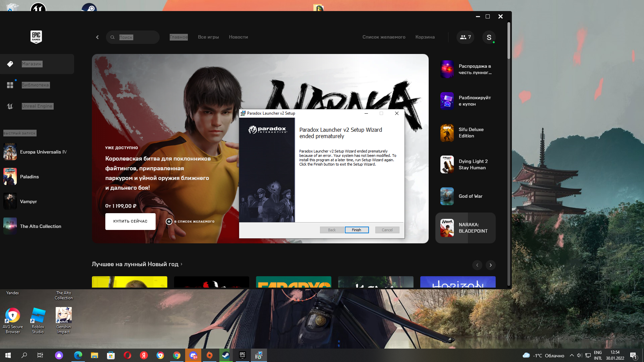This screenshot has width=644, height=362.
Task: Open Task View from the taskbar
Action: tap(40, 355)
